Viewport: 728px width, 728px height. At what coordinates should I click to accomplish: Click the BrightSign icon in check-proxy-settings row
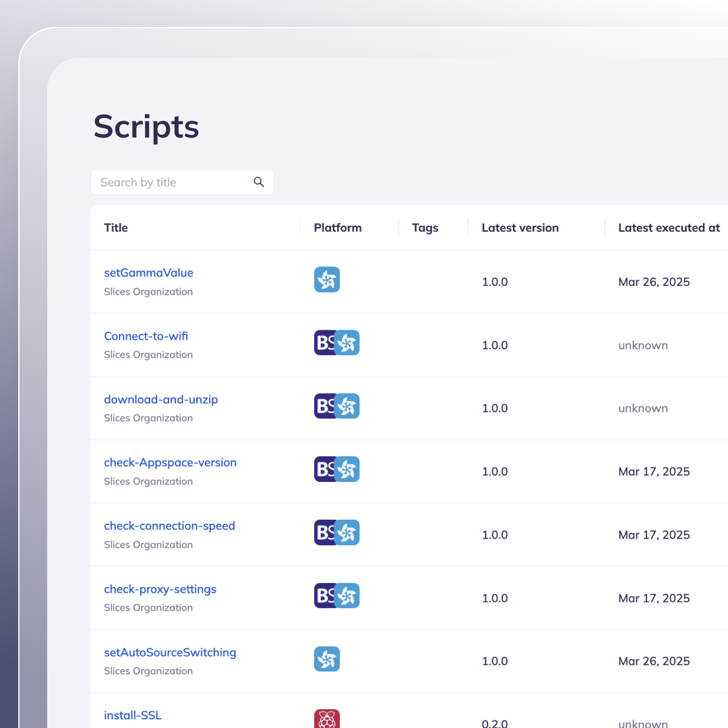coord(323,596)
